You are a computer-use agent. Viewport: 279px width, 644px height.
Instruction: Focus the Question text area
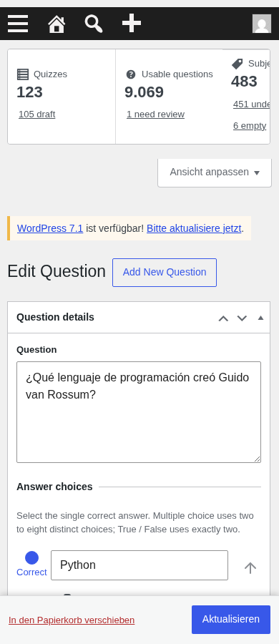tap(139, 412)
